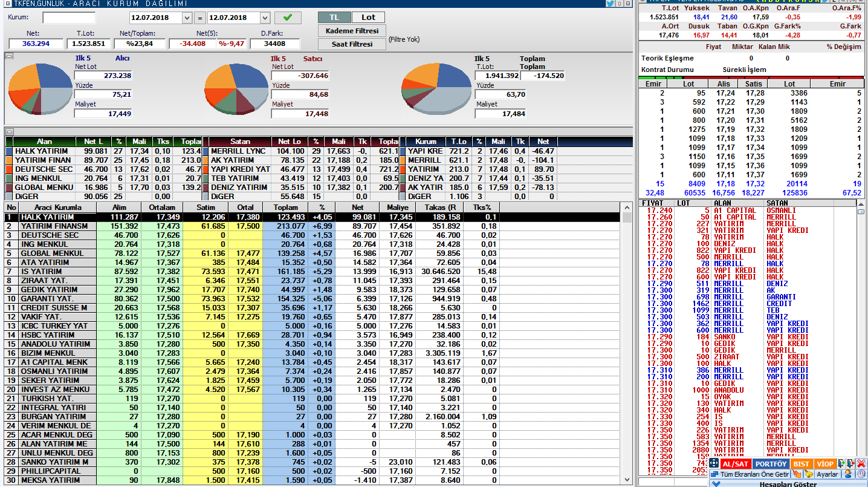868x487 pixels.
Task: Open alarms with the bell icon
Action: [x=809, y=474]
